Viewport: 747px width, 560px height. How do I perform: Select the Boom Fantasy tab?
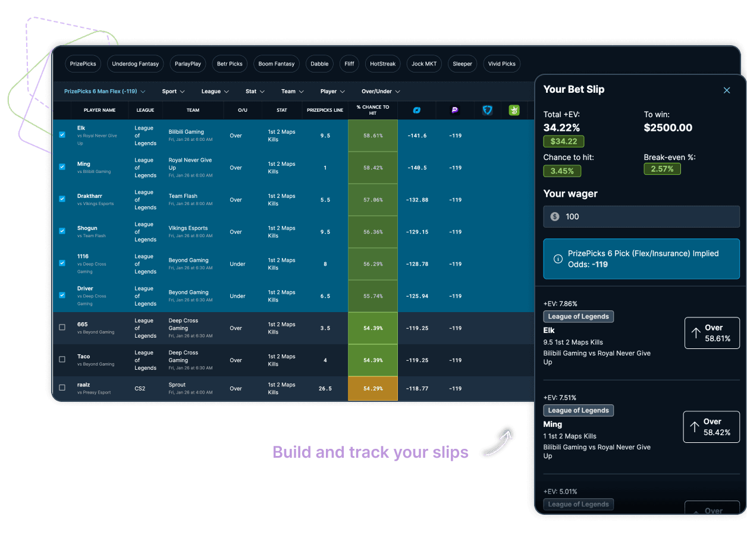[277, 64]
